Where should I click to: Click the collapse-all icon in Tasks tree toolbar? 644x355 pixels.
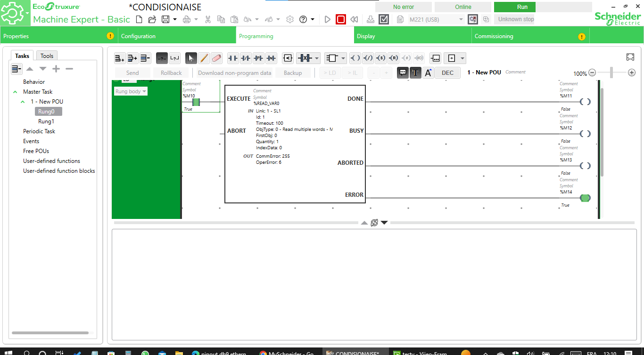point(17,69)
